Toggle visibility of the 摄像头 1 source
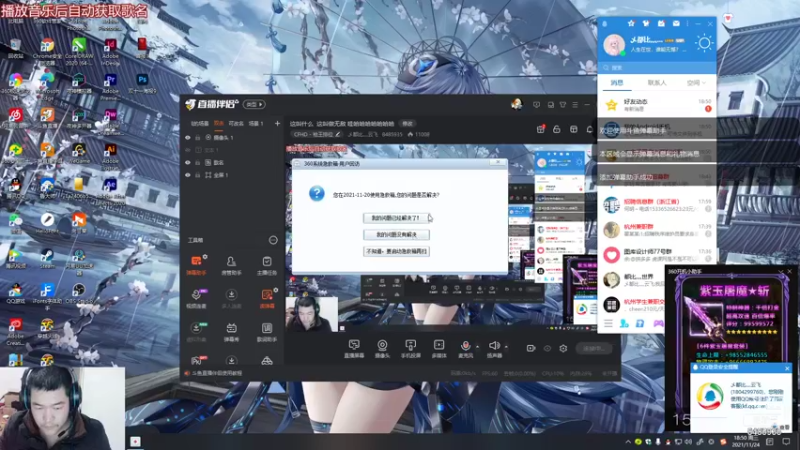The height and width of the screenshot is (450, 800). tap(188, 138)
